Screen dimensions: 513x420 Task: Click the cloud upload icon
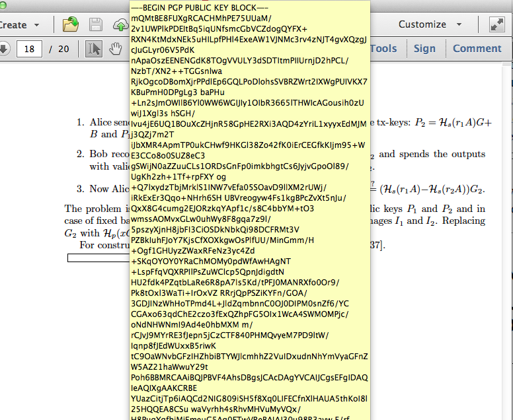(121, 25)
